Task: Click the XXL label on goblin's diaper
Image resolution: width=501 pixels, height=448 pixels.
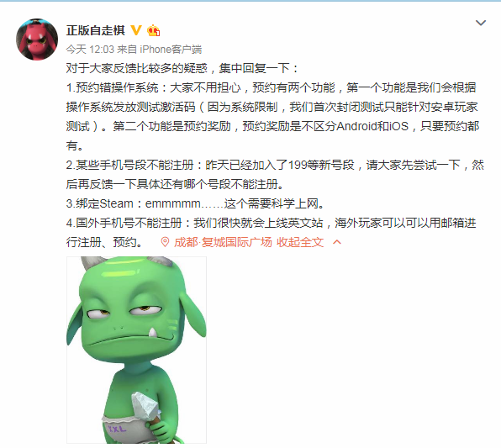Action: click(117, 429)
